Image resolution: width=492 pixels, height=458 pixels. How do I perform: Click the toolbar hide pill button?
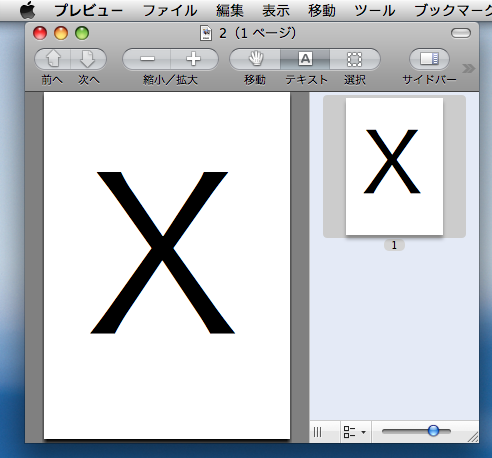pyautogui.click(x=461, y=33)
